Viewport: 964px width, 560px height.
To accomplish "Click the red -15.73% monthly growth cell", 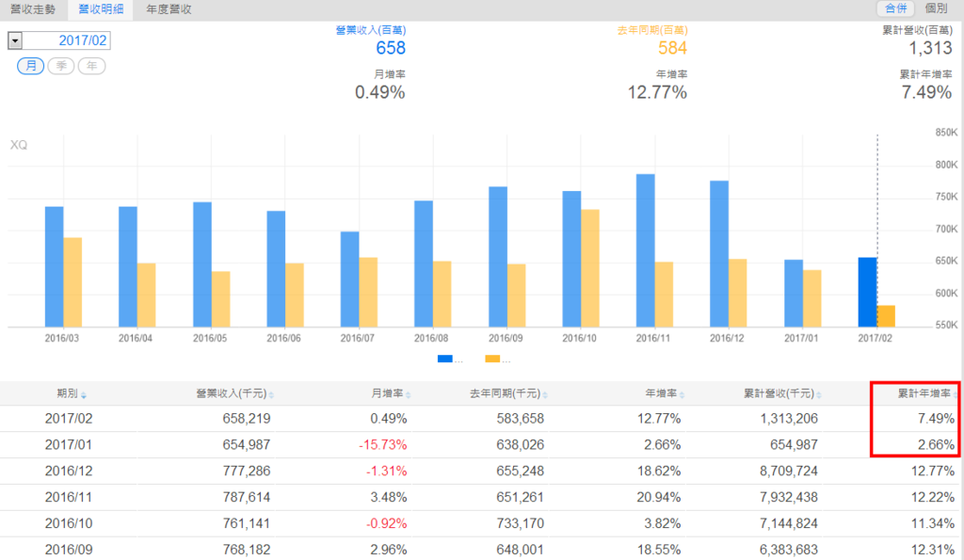I will (x=382, y=444).
